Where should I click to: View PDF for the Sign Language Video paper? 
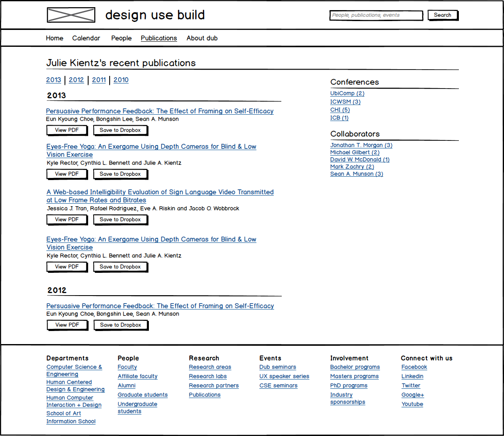click(67, 219)
